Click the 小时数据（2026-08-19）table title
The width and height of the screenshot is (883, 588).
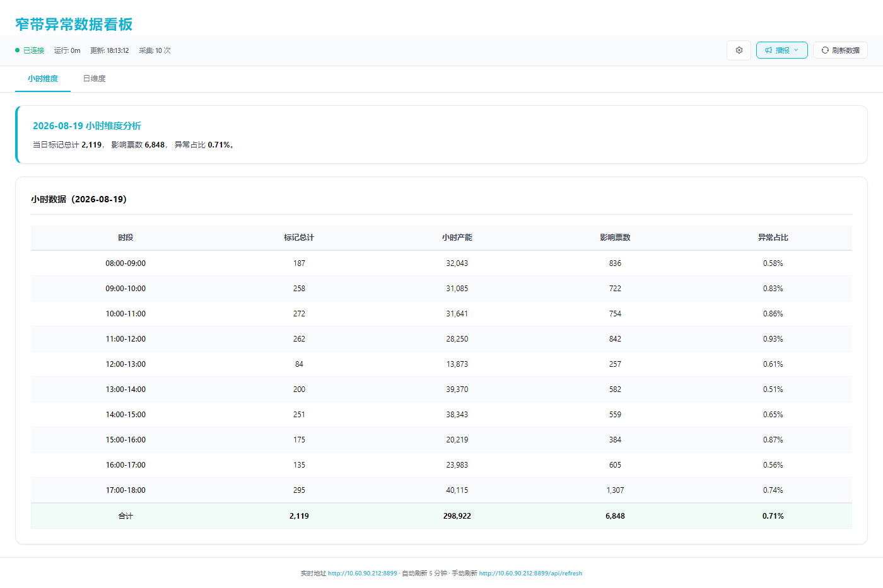pos(79,199)
